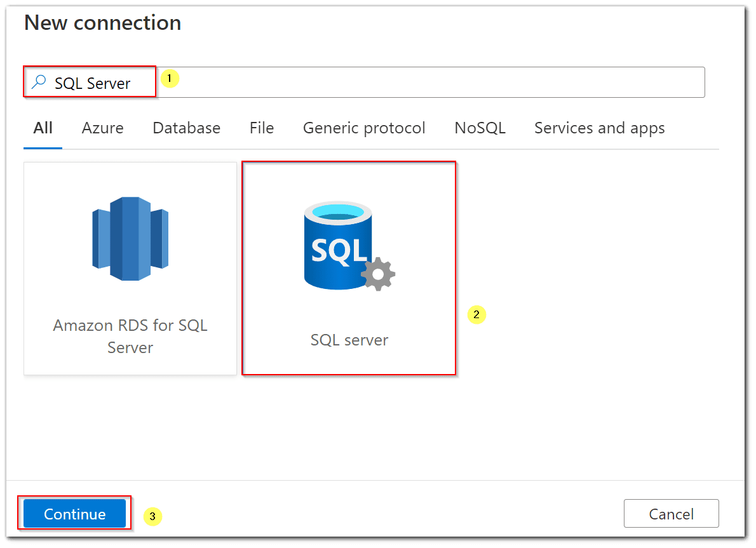Screen dimensions: 756x548
Task: Focus the connection search input field
Action: coord(364,83)
